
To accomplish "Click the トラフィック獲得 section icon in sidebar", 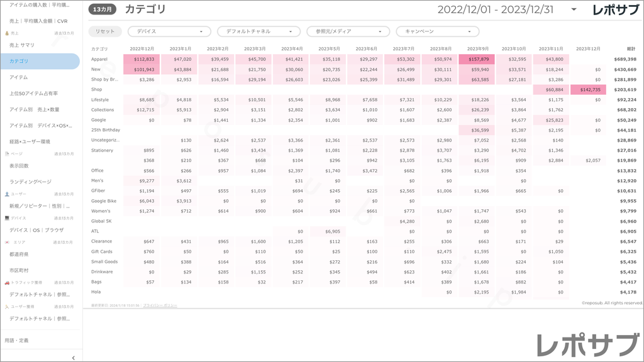I will pyautogui.click(x=7, y=283).
